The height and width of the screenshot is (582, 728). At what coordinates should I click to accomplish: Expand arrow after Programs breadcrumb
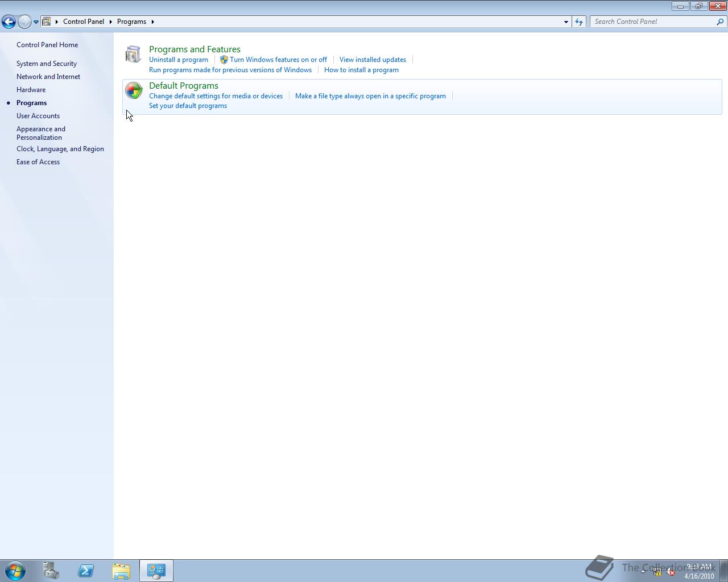152,22
